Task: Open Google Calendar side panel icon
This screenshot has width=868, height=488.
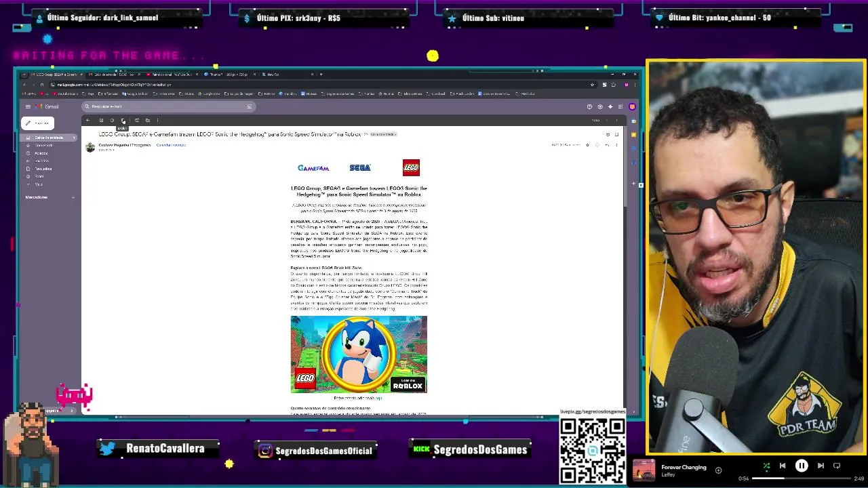Action: (633, 121)
